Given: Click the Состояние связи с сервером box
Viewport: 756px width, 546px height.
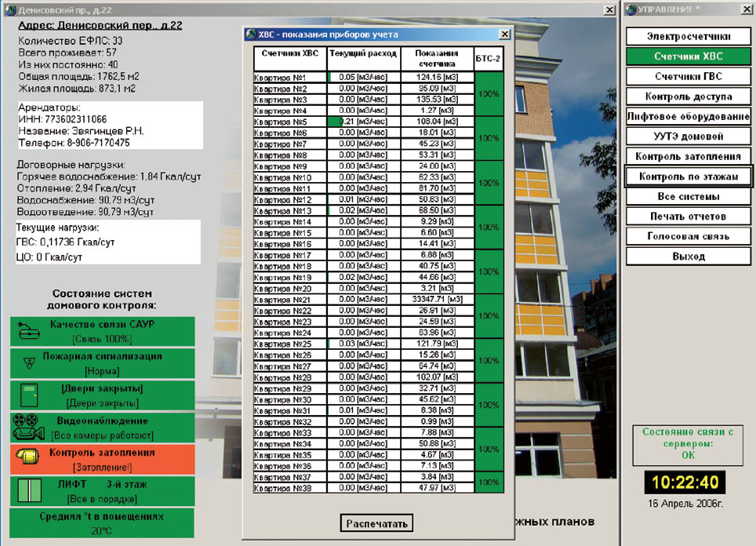Looking at the screenshot, I should point(688,445).
